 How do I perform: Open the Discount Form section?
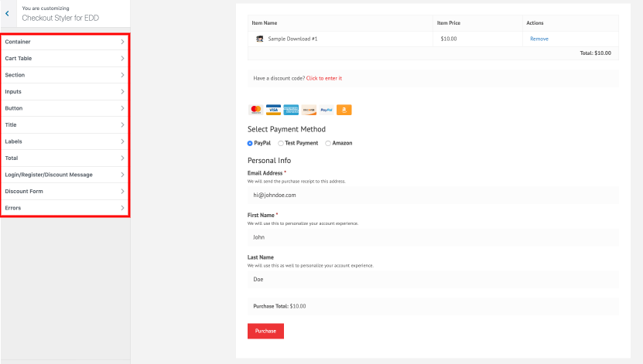click(65, 191)
